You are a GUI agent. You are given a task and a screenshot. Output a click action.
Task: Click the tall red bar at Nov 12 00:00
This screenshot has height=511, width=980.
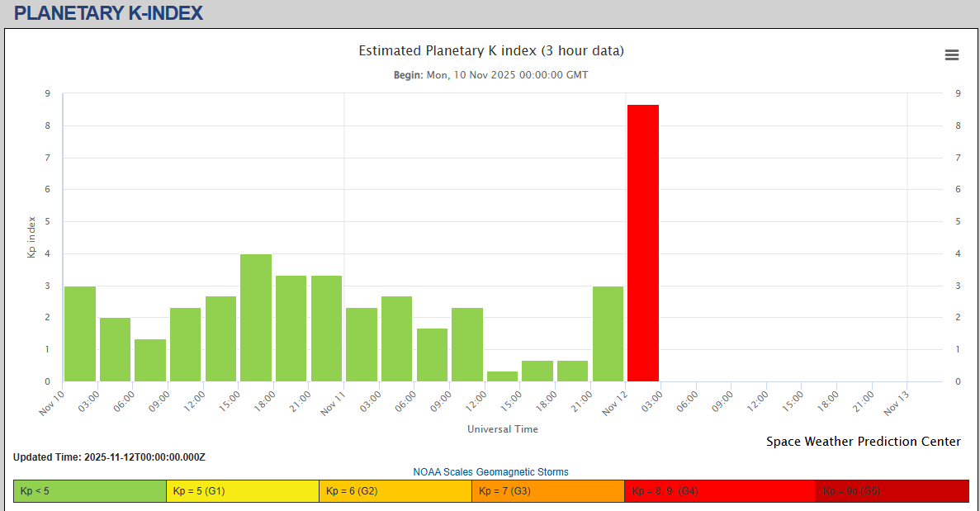pyautogui.click(x=643, y=243)
